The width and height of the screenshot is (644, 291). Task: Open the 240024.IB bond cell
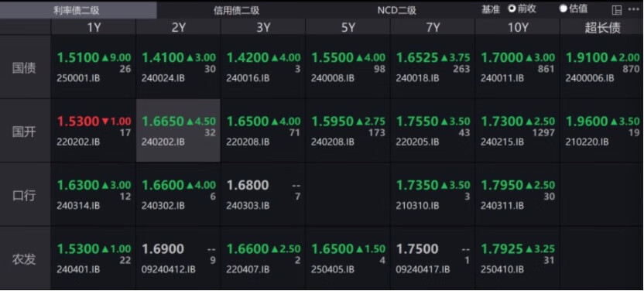pos(178,67)
